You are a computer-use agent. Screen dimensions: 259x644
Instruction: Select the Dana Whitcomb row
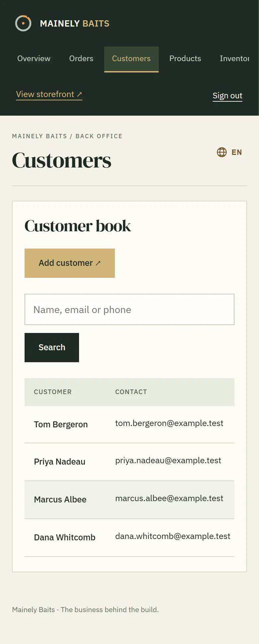pos(129,538)
